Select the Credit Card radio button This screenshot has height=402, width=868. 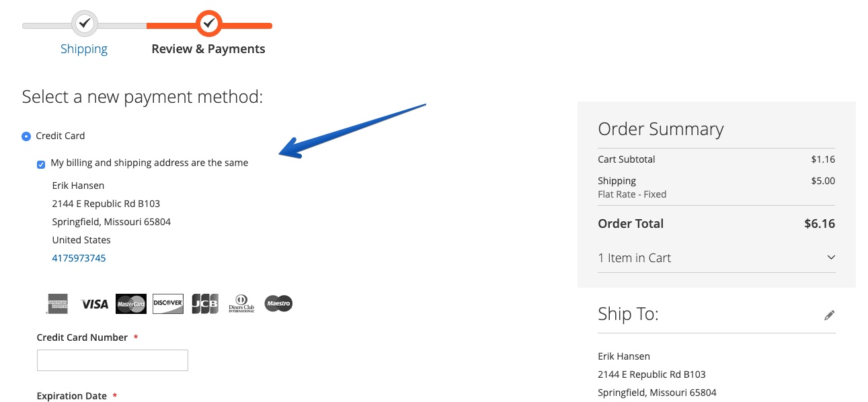[26, 136]
